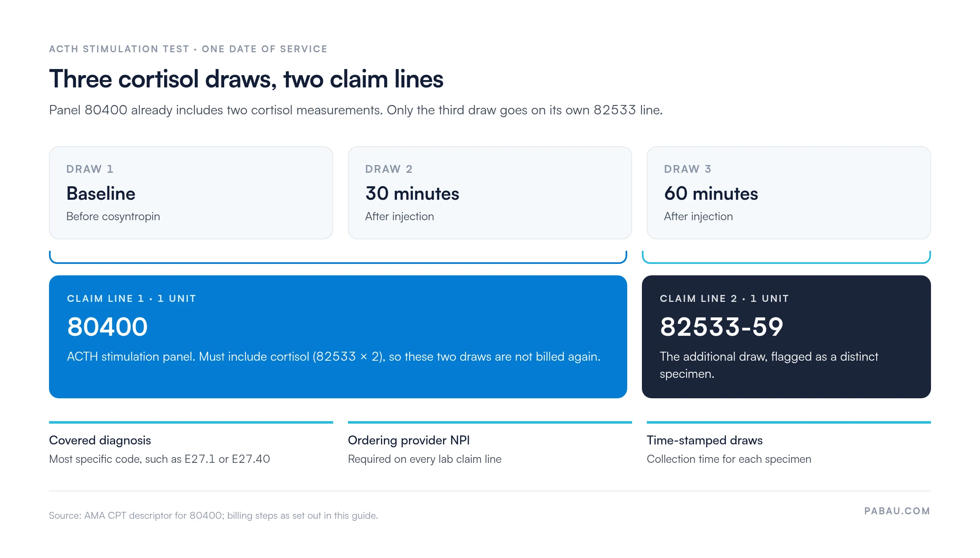Click the subtitle about Panel 80400
980x558 pixels.
pyautogui.click(x=356, y=110)
